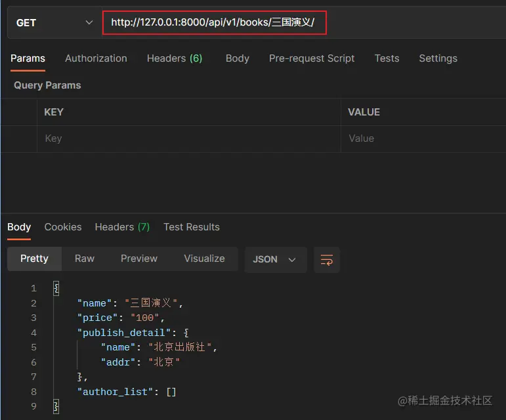Click the request URL input field
Screen dimensions: 506x420
[x=214, y=22]
